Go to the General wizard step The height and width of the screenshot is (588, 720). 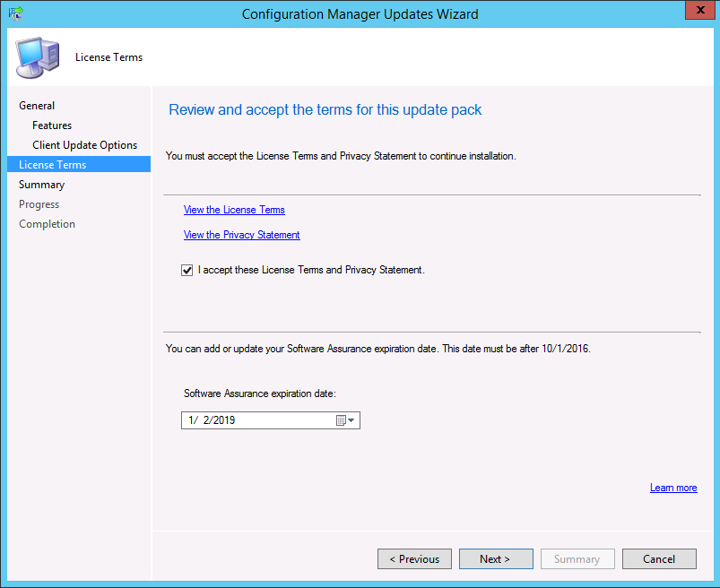point(37,106)
